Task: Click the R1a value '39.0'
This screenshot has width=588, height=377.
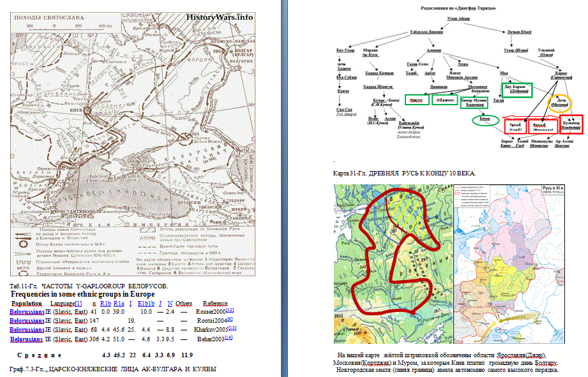Action: (119, 312)
